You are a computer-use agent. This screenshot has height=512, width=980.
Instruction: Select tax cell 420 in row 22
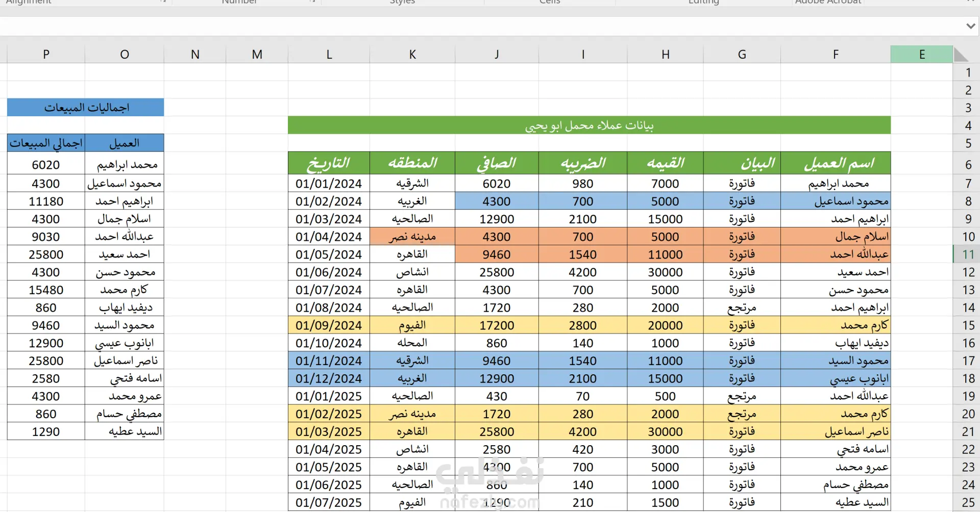(x=583, y=449)
